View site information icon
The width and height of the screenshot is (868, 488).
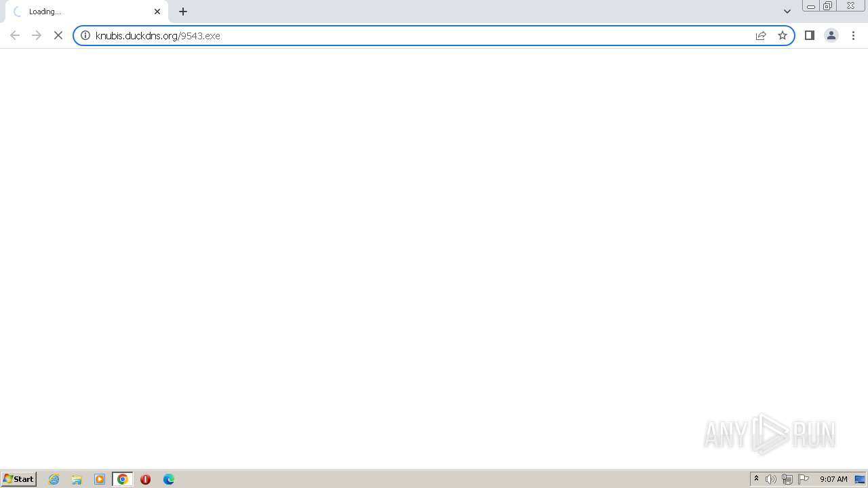point(85,35)
